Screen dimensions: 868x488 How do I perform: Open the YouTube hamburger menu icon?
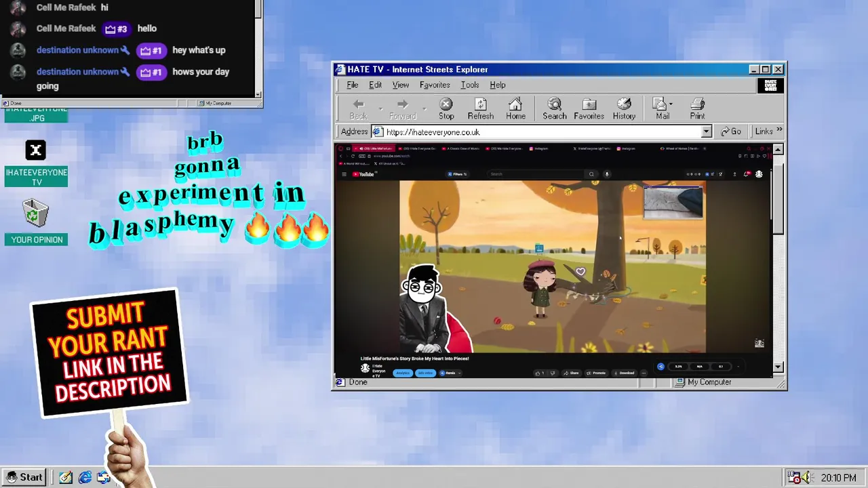tap(344, 174)
